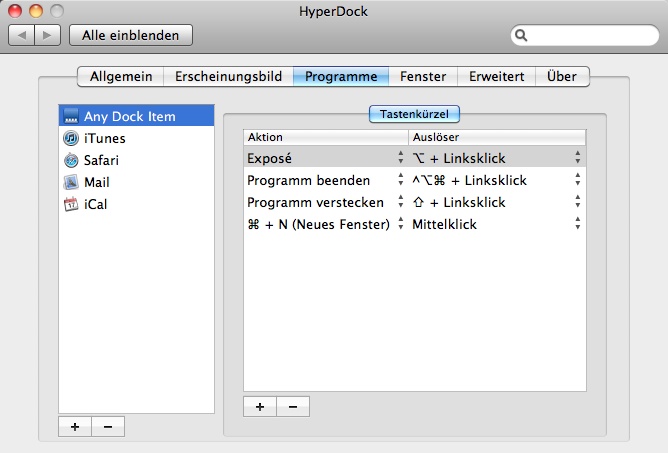Viewport: 668px width, 453px height.
Task: Click the Alle einblenden button
Action: coord(131,35)
